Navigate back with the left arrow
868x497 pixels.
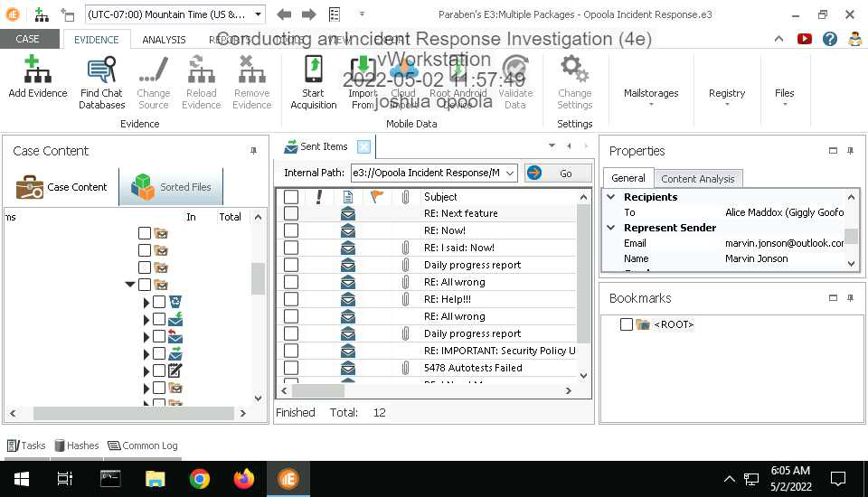click(284, 14)
